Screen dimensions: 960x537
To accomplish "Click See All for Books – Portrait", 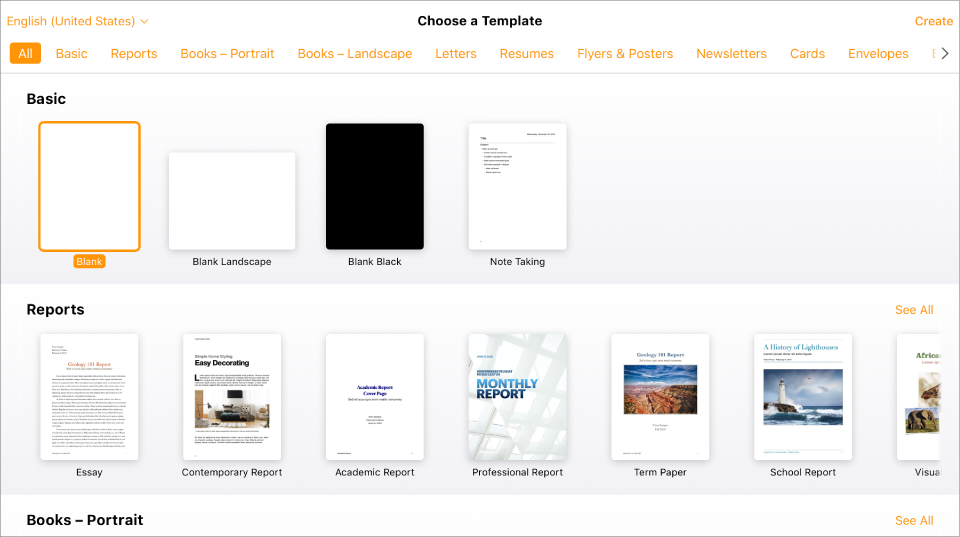I will (914, 520).
